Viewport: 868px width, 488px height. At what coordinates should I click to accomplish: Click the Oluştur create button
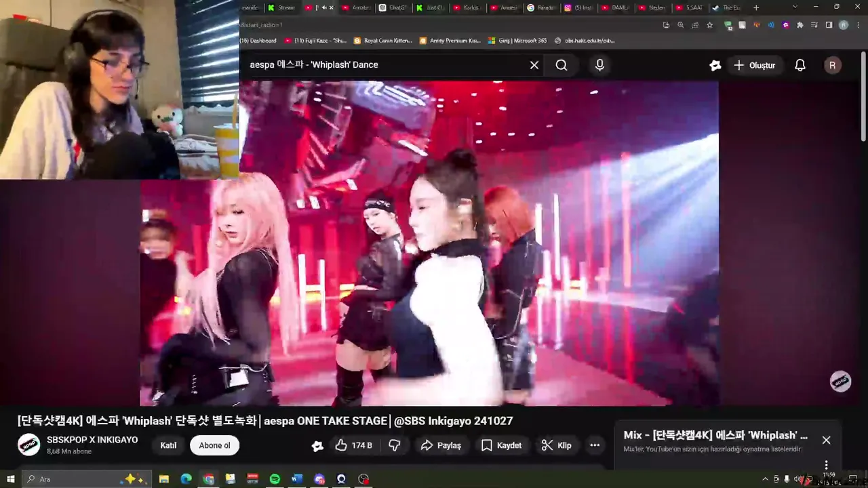click(754, 65)
